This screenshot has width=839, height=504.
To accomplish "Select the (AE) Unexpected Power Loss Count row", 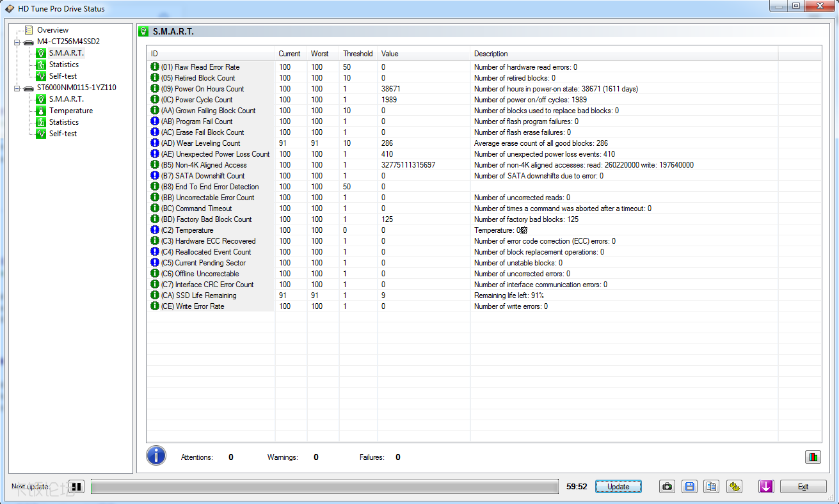I will click(x=484, y=154).
